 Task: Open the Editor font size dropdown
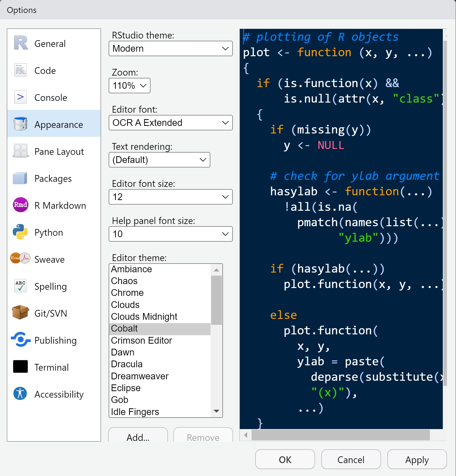tap(170, 197)
